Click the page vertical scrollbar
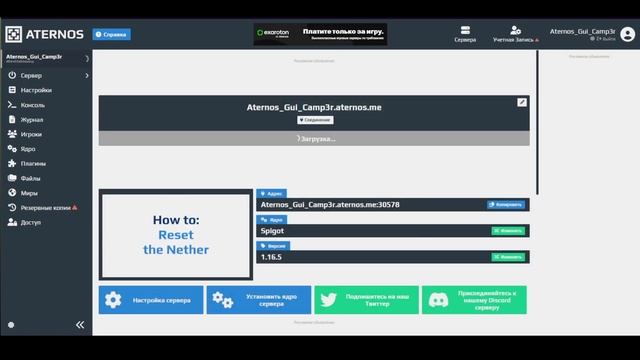 tap(537, 122)
